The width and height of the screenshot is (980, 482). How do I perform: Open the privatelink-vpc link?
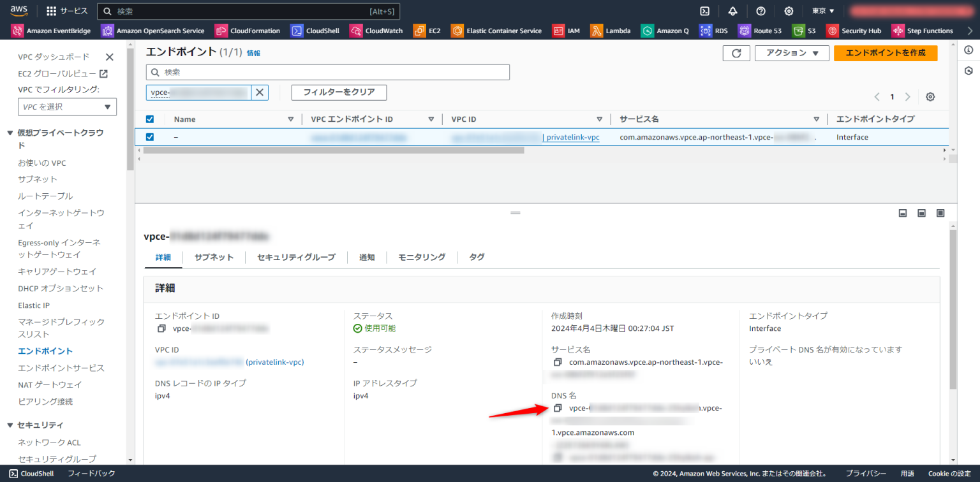point(572,136)
